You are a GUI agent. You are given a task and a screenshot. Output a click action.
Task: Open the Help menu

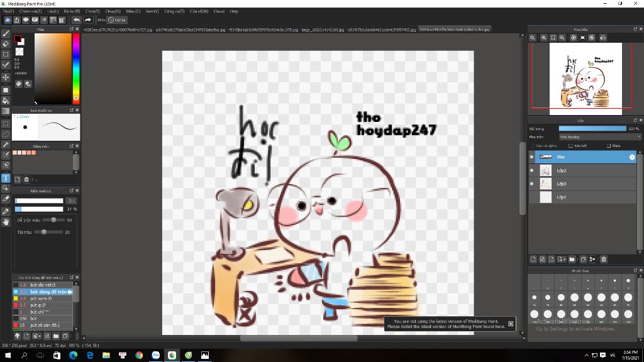(234, 11)
